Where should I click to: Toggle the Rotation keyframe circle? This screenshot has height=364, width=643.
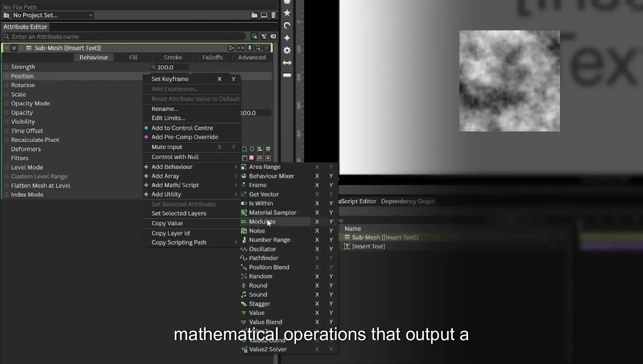point(6,85)
